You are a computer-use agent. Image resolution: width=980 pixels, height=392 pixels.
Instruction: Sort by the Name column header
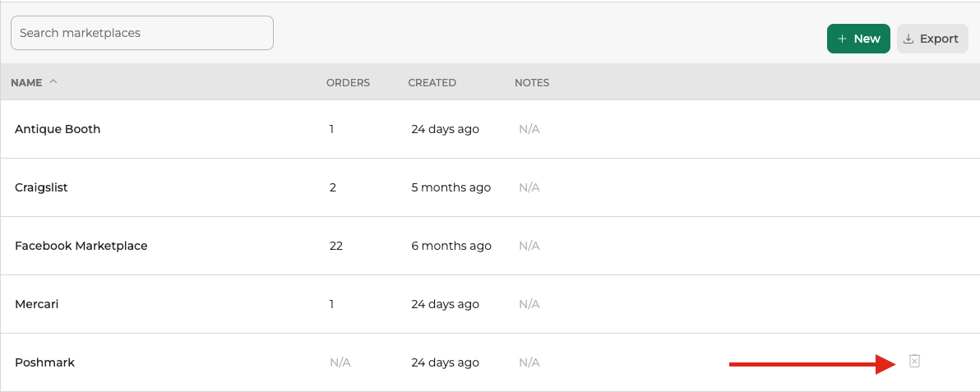[x=26, y=82]
